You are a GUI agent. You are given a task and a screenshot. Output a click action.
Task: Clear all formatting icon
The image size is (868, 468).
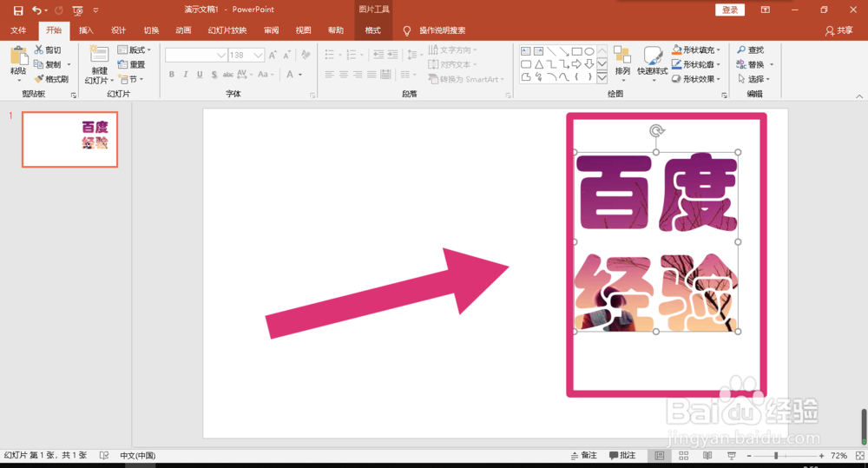pyautogui.click(x=306, y=55)
